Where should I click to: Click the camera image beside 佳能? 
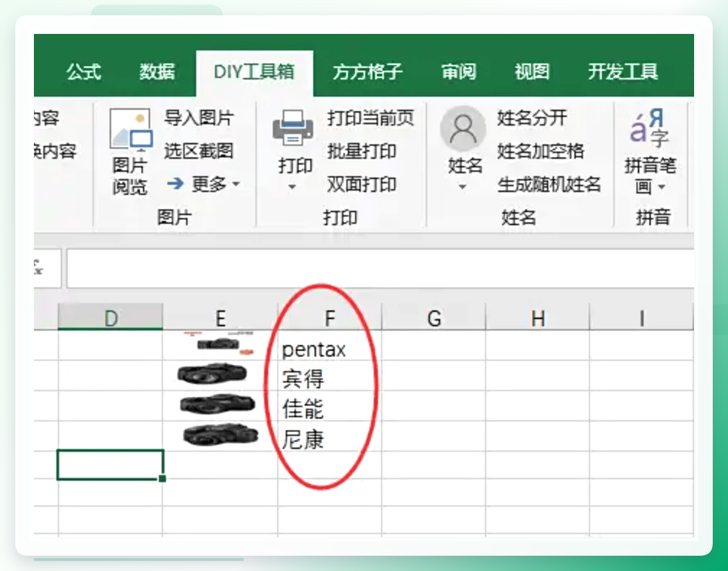pyautogui.click(x=217, y=404)
